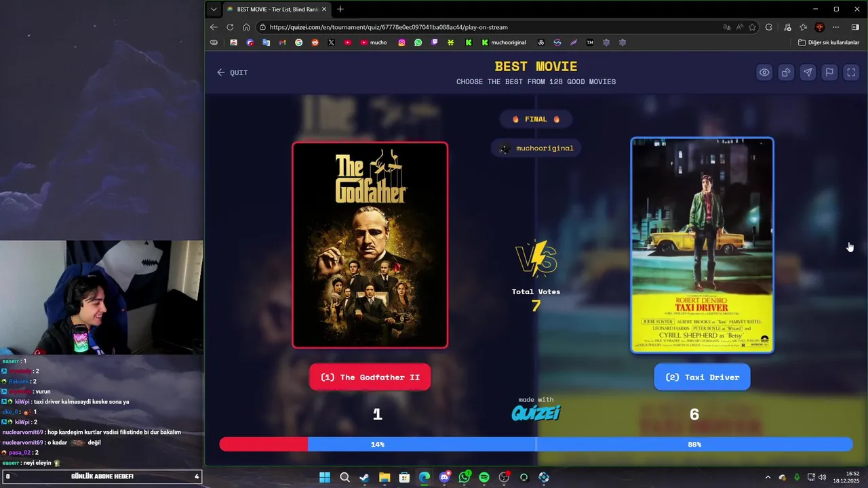868x488 pixels.
Task: Vote for (2) Taxi Driver button
Action: coord(702,377)
